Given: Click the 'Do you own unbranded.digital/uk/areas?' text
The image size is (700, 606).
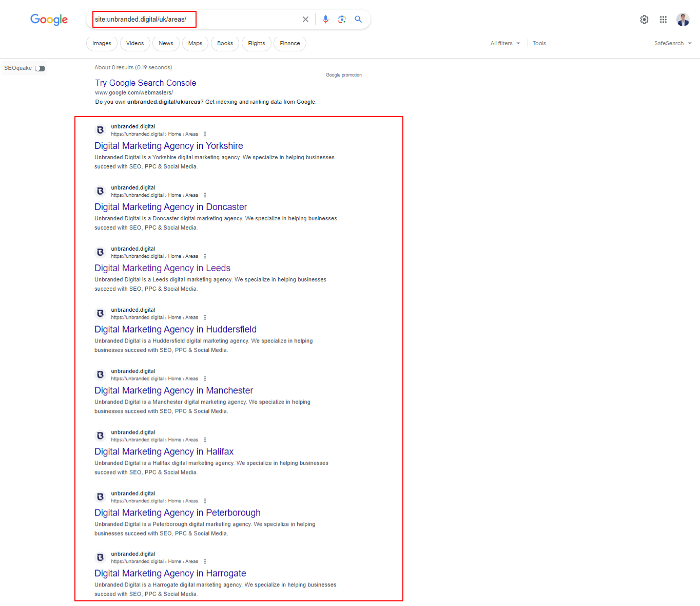Looking at the screenshot, I should (149, 102).
